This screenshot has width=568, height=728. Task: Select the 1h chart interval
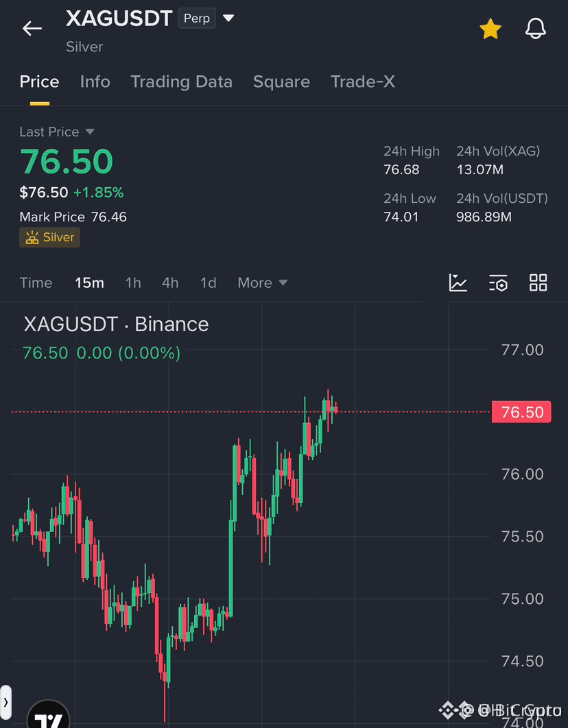pos(133,282)
